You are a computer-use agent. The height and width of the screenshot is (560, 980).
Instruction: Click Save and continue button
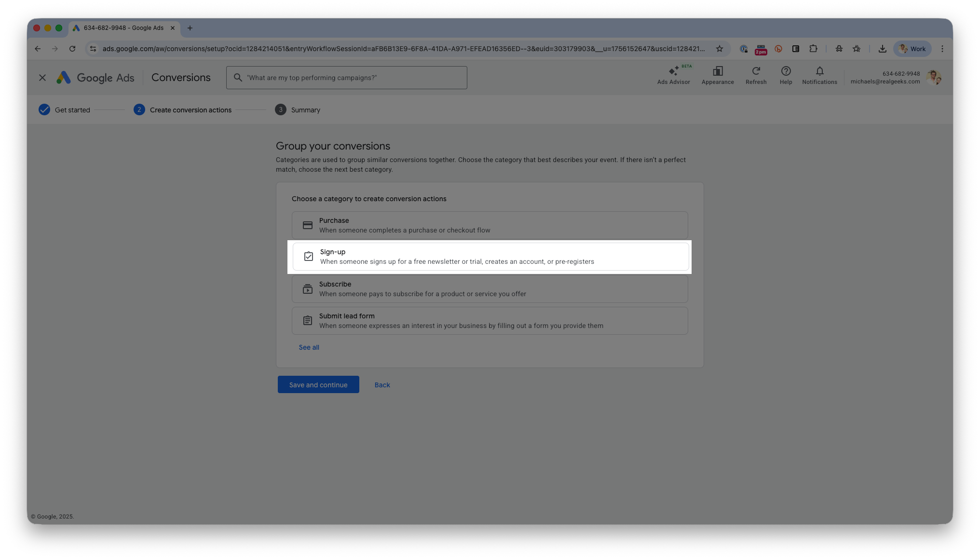[x=318, y=385]
